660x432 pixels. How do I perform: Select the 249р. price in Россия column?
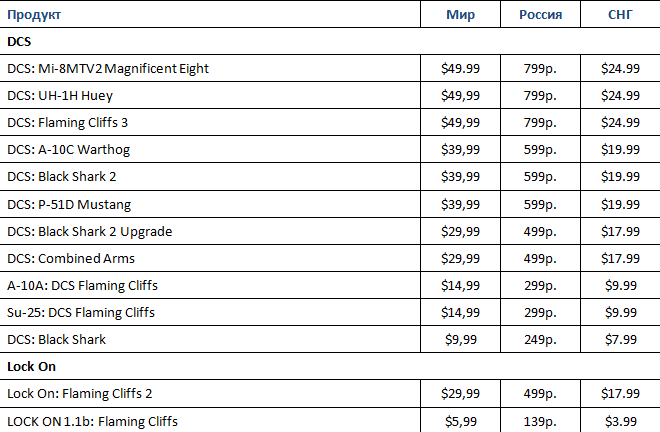click(540, 339)
